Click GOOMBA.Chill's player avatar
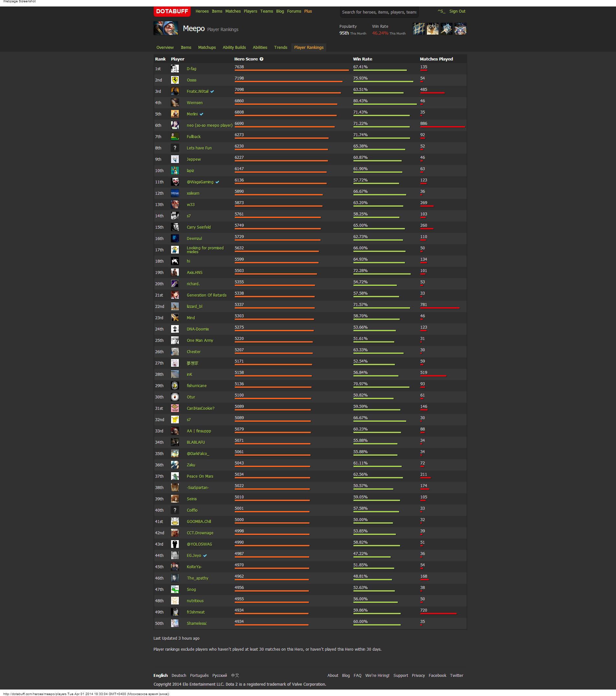The image size is (616, 696). [x=175, y=521]
